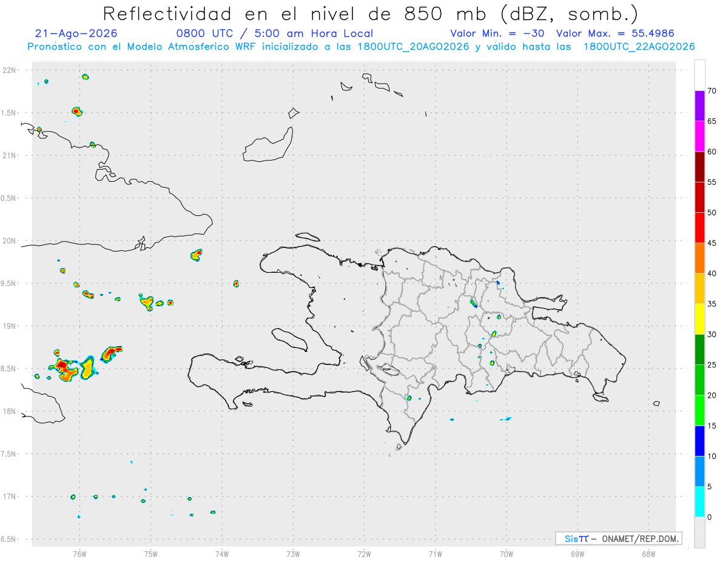Click the '19N' latitude label
Image resolution: width=728 pixels, height=562 pixels.
pos(10,326)
